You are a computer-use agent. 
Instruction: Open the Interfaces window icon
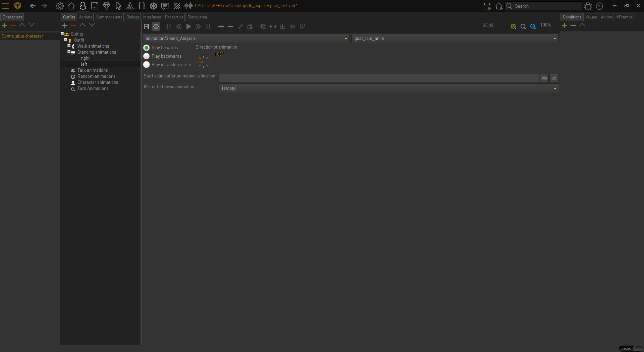click(95, 6)
